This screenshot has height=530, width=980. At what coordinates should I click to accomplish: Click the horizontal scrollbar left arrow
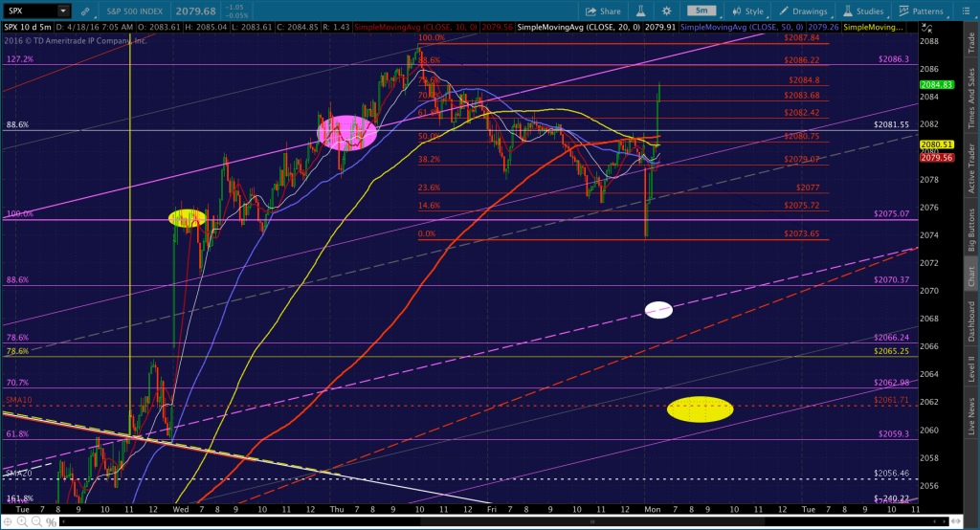click(64, 521)
